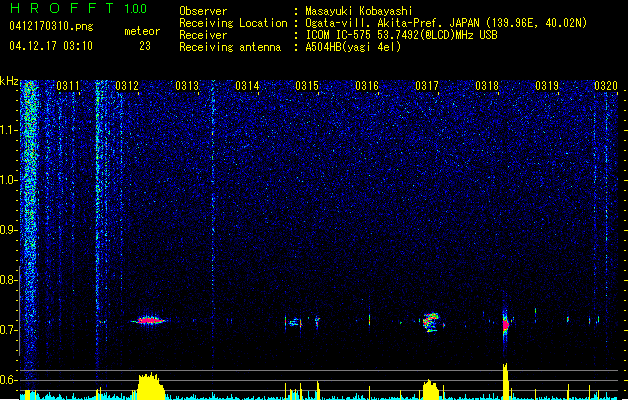Select the file name 0412170310.png
The width and height of the screenshot is (629, 400).
[51, 26]
